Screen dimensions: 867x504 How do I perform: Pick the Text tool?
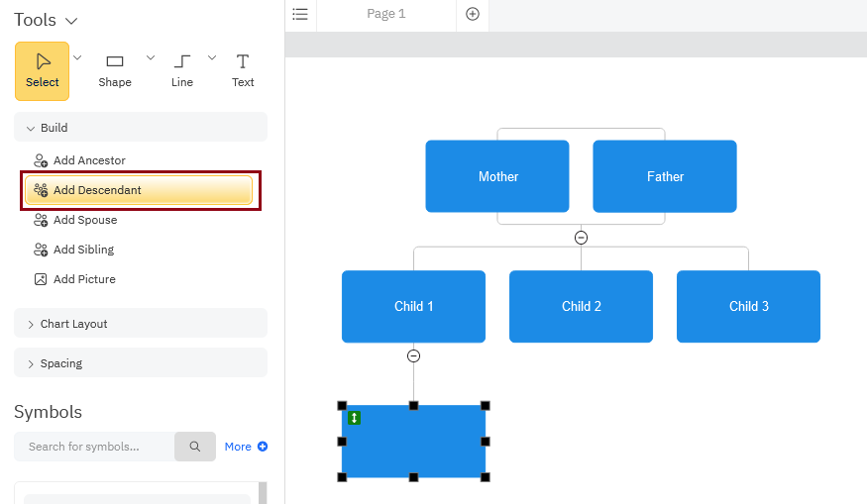[243, 70]
